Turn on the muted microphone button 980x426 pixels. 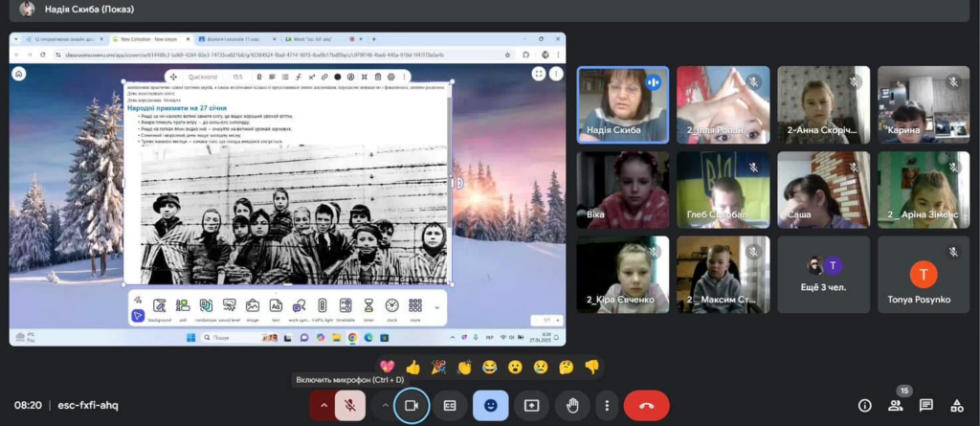[x=350, y=405]
